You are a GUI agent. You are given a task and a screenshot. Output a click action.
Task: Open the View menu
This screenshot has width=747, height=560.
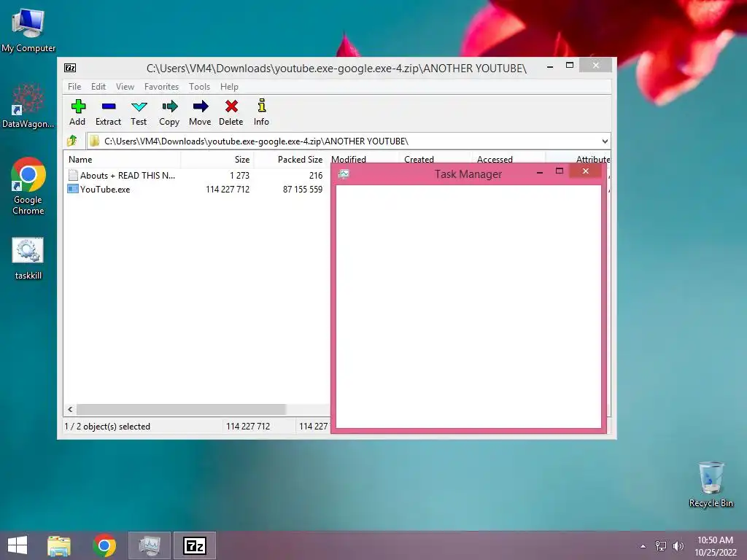[x=125, y=87]
